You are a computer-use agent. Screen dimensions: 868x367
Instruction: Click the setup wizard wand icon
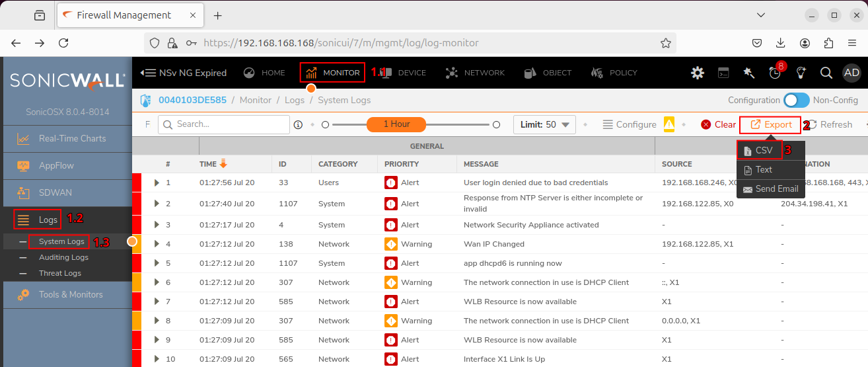click(749, 73)
